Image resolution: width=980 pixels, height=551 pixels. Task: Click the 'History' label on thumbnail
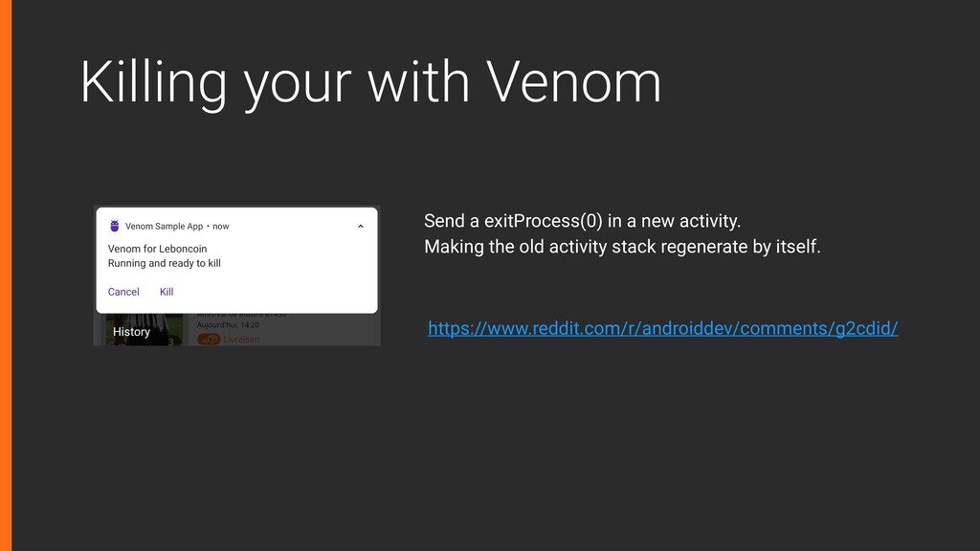(131, 332)
